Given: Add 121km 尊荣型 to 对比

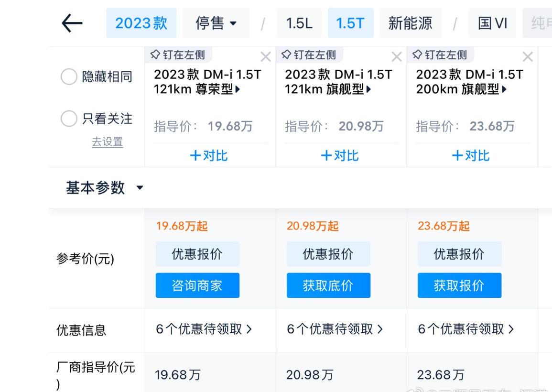Looking at the screenshot, I should point(209,155).
